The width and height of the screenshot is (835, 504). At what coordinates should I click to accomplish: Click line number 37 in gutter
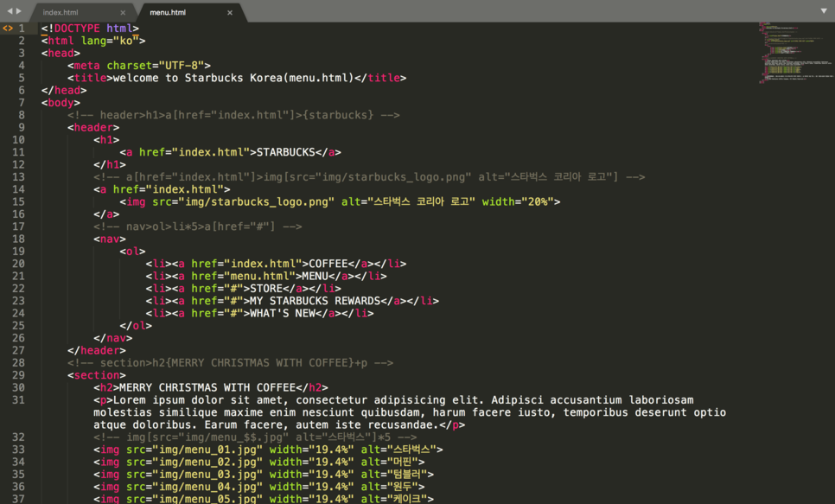19,499
